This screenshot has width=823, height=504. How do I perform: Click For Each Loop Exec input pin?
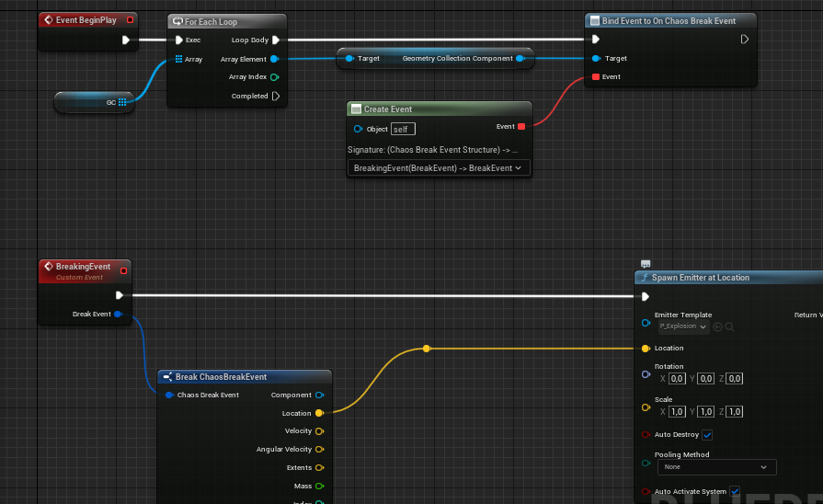click(x=179, y=40)
